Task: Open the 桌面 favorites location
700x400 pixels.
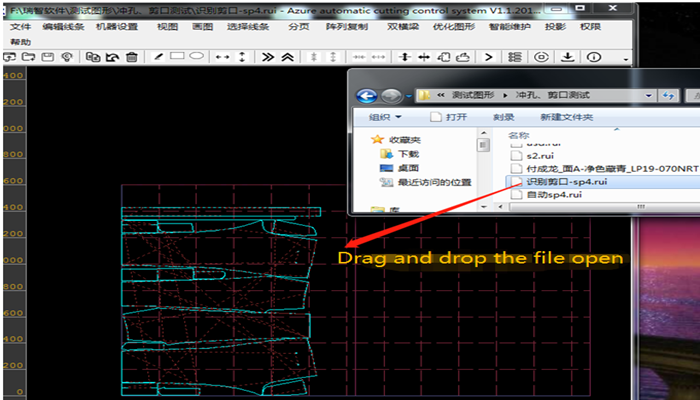Action: (x=407, y=169)
